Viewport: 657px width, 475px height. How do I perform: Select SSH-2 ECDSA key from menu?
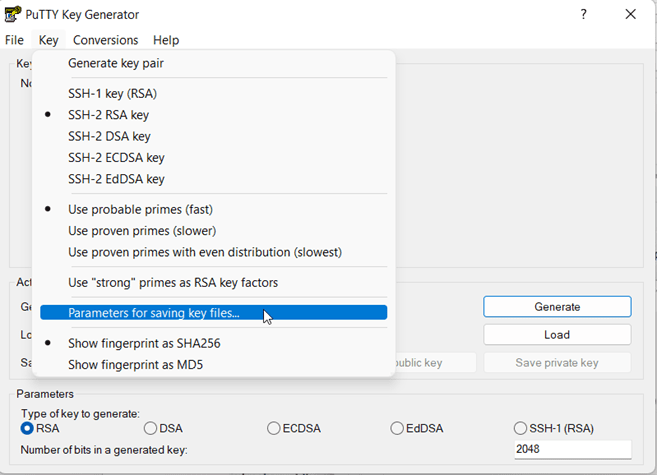[x=116, y=158]
